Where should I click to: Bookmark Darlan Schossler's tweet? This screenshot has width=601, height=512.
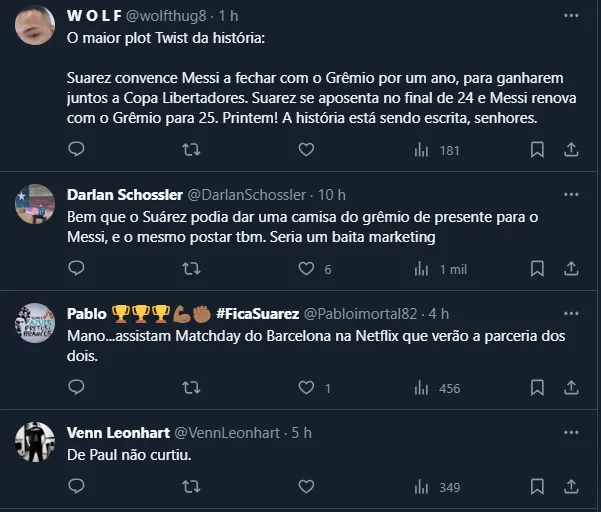(537, 269)
